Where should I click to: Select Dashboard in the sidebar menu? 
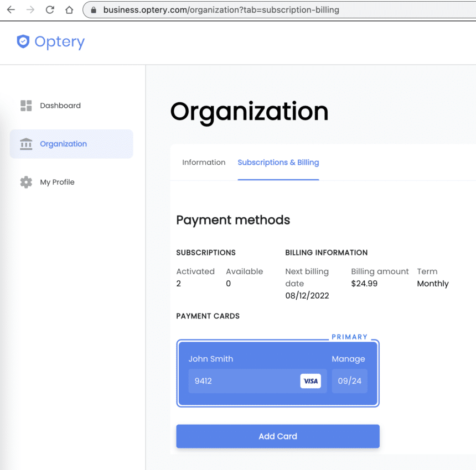[x=60, y=106]
